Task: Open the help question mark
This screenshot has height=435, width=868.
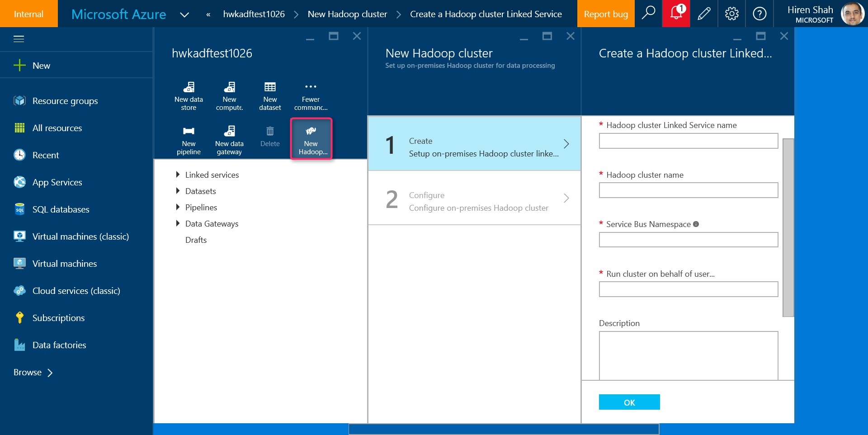Action: pos(759,14)
